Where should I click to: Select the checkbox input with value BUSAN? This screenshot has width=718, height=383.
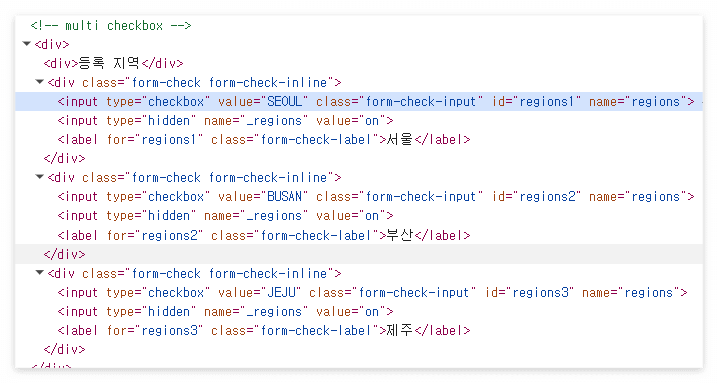click(375, 197)
